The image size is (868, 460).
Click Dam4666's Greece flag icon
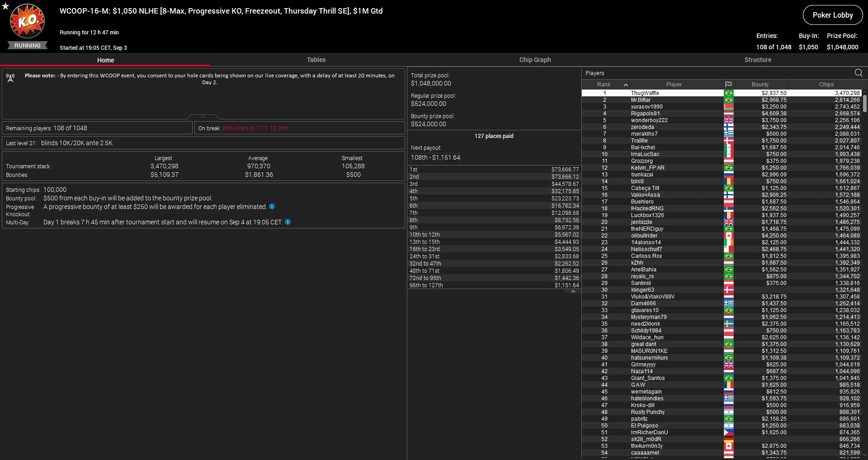(x=728, y=304)
